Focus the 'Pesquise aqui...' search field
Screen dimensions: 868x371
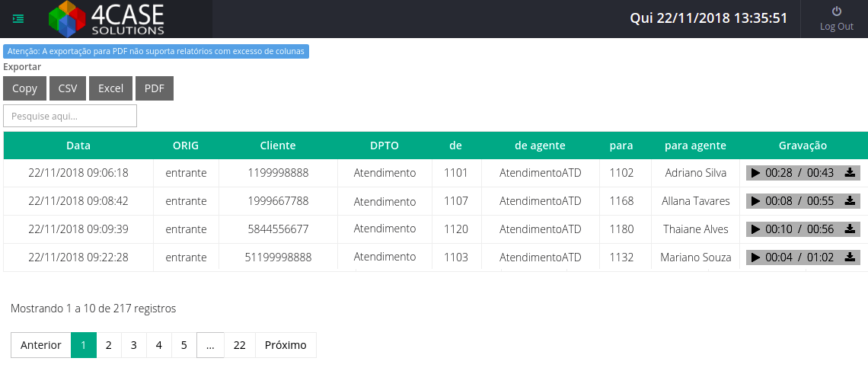pyautogui.click(x=70, y=116)
